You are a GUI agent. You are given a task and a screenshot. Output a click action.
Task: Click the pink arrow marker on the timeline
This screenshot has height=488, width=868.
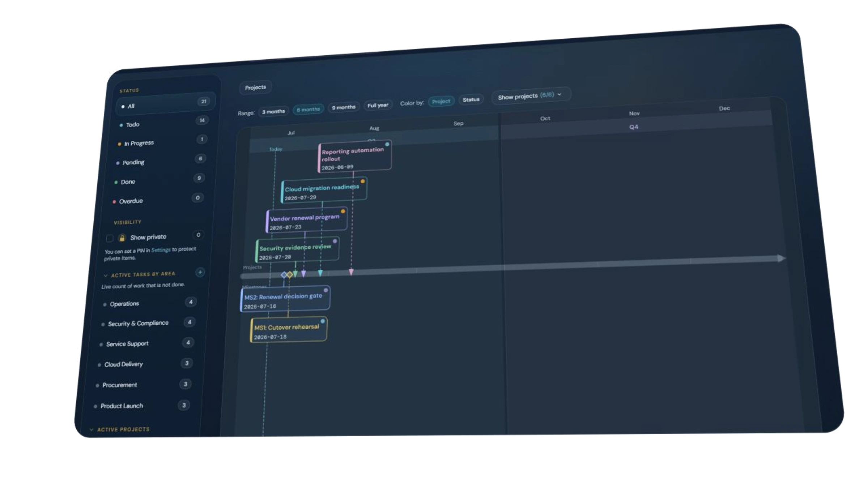pos(351,272)
